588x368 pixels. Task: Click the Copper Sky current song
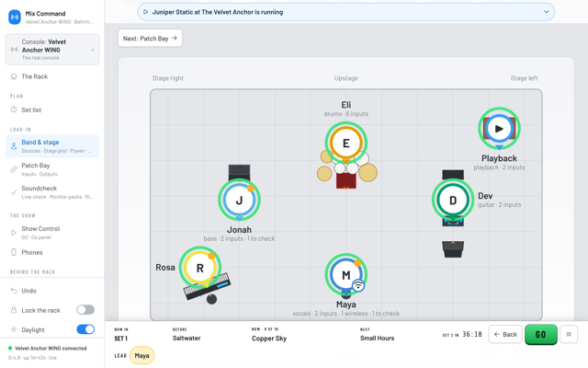[x=269, y=339]
